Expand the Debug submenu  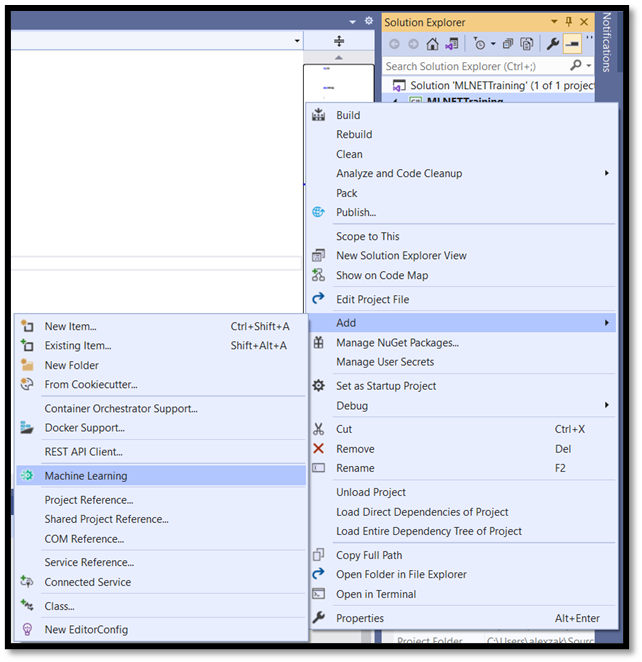tap(463, 406)
